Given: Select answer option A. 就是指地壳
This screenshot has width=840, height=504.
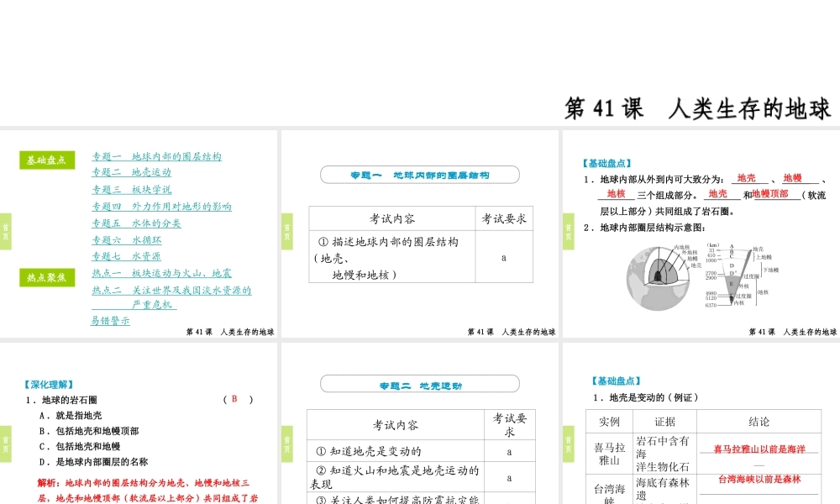Looking at the screenshot, I should pos(71,415).
